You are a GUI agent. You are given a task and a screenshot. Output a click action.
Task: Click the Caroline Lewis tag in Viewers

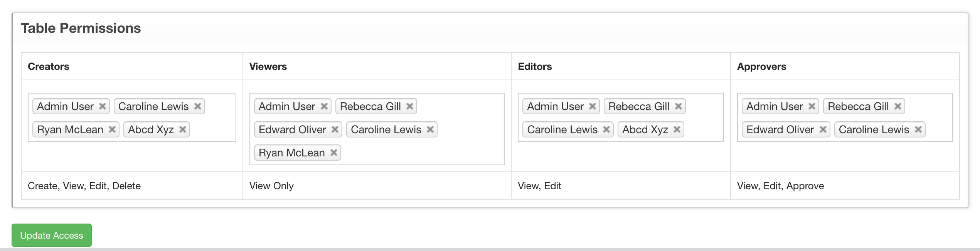point(386,129)
